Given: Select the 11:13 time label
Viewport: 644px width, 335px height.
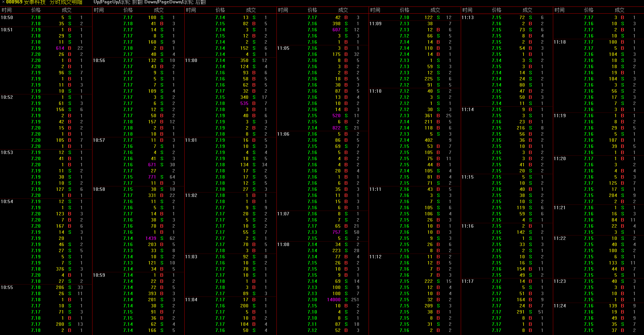Looking at the screenshot, I should [468, 17].
